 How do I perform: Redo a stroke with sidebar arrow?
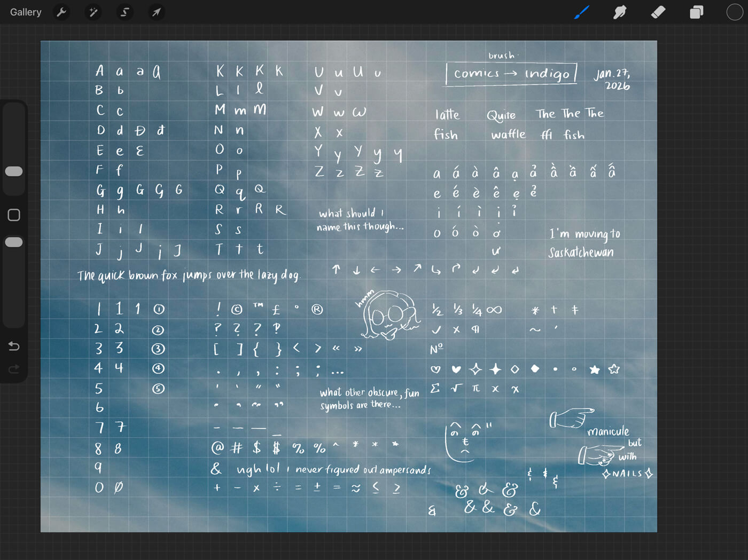coord(14,369)
